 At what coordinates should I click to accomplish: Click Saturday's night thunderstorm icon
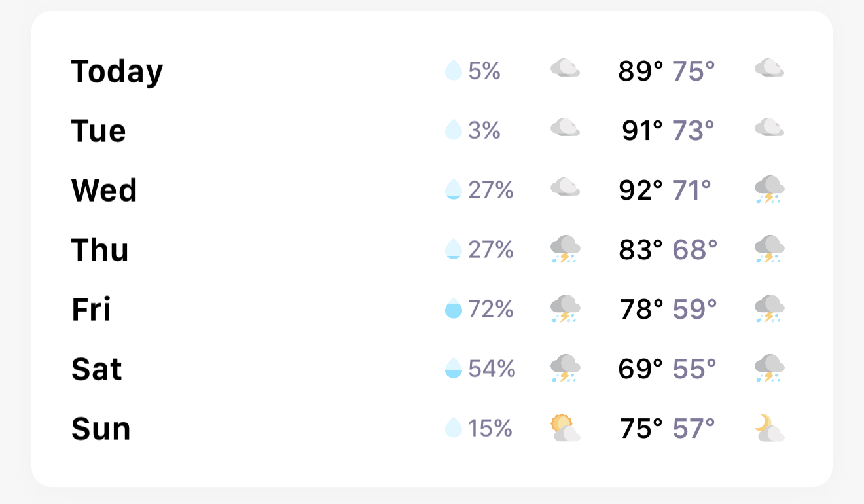click(x=769, y=369)
